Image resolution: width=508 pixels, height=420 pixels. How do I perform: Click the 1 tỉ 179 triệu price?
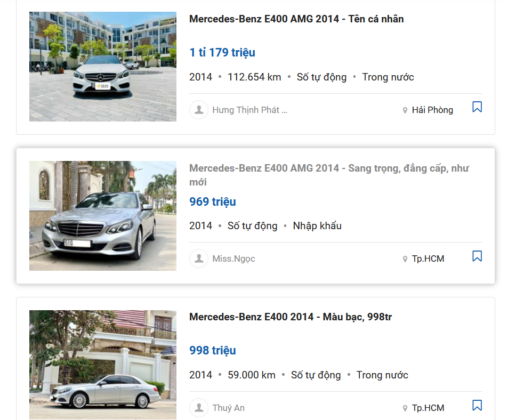click(x=222, y=52)
